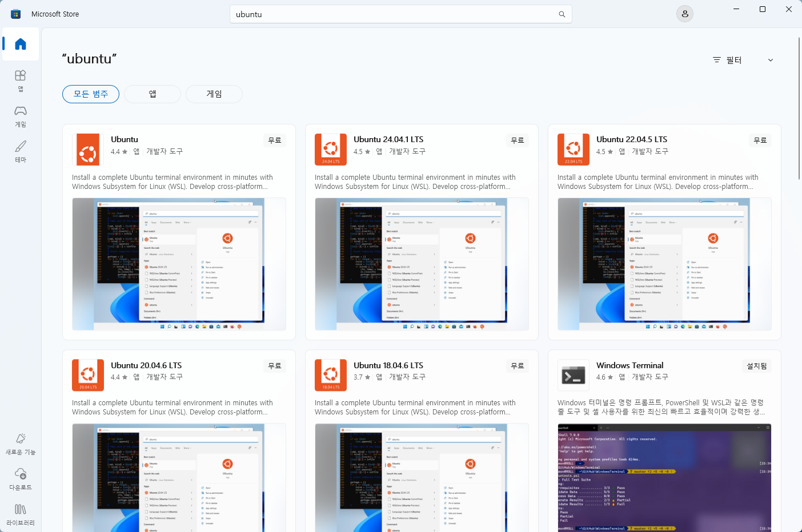
Task: Click the Windows Terminal screenshot thumbnail
Action: click(664, 478)
